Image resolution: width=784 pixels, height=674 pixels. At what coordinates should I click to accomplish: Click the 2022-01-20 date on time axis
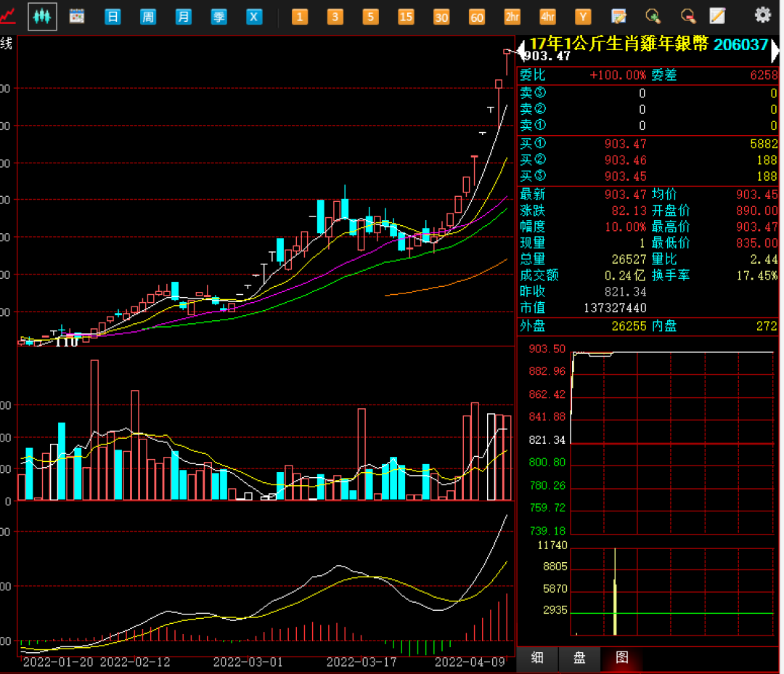(x=58, y=662)
